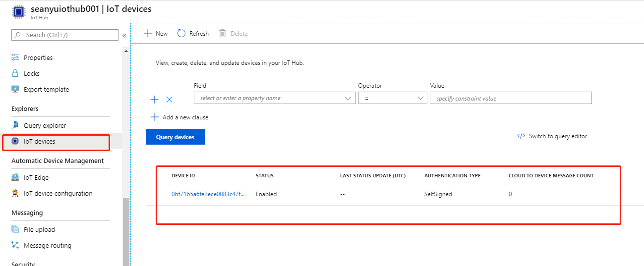
Task: Click the Enabled status cell
Action: (266, 194)
